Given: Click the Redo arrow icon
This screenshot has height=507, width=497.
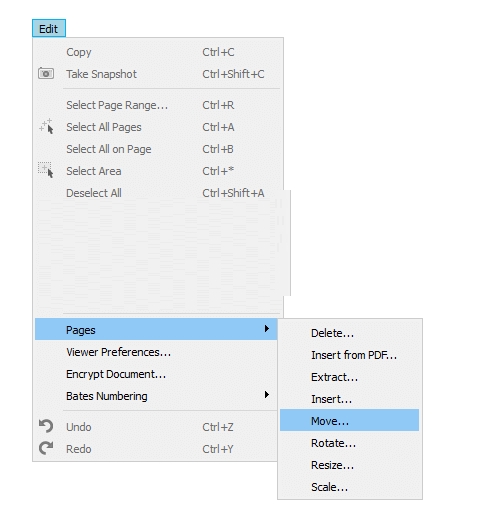Looking at the screenshot, I should [46, 448].
